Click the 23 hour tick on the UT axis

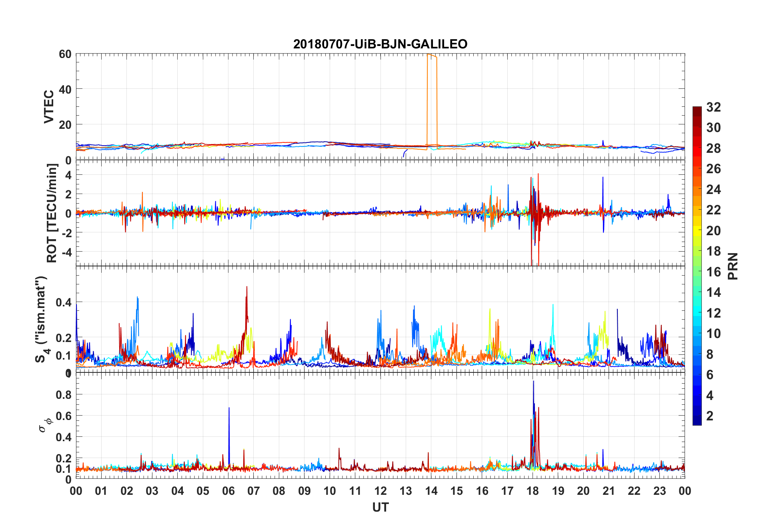click(660, 491)
